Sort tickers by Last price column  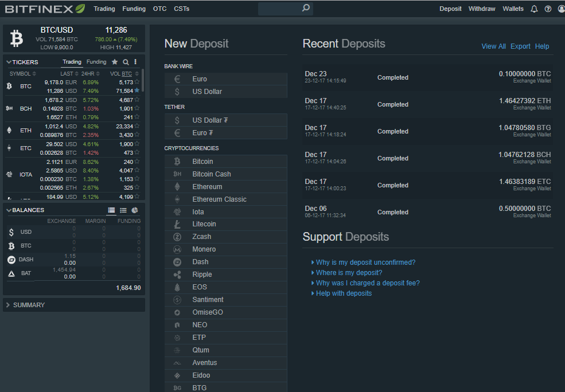point(69,73)
